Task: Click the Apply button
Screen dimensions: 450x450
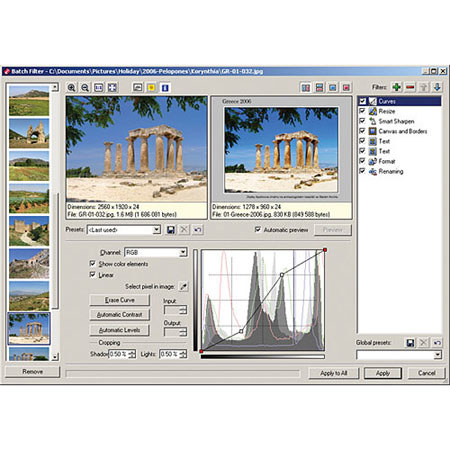Action: click(x=383, y=373)
